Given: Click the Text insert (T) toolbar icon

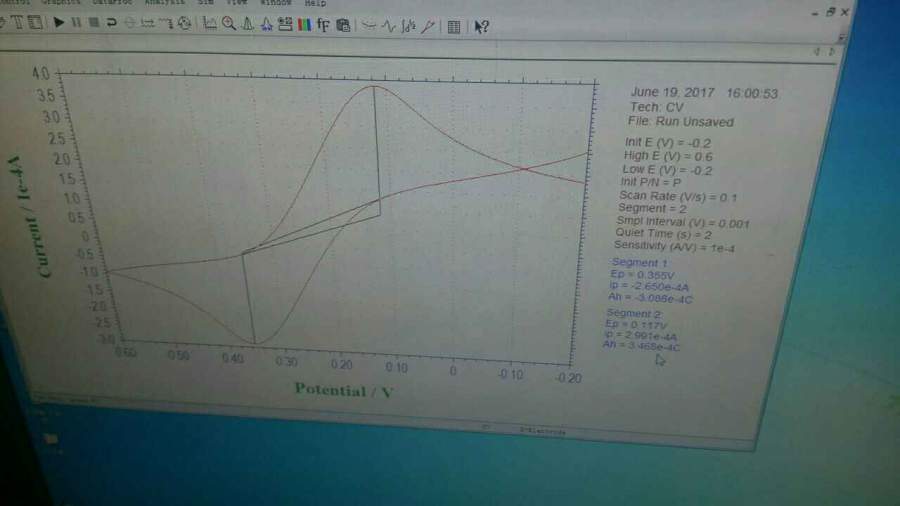Looking at the screenshot, I should [17, 22].
